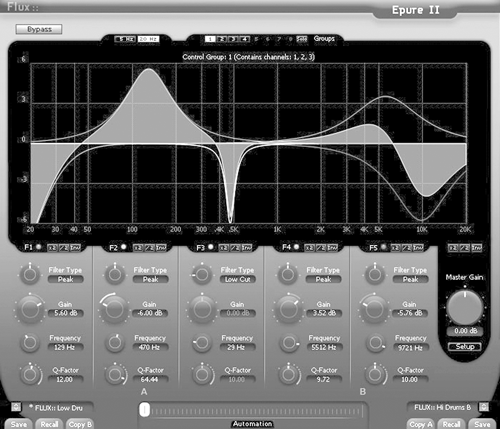Click the Master Gain value 0.00 dB
This screenshot has height=429, width=500.
point(465,331)
